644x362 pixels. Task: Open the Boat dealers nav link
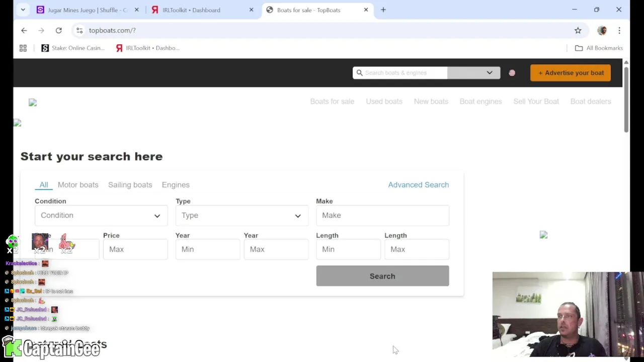pyautogui.click(x=590, y=101)
